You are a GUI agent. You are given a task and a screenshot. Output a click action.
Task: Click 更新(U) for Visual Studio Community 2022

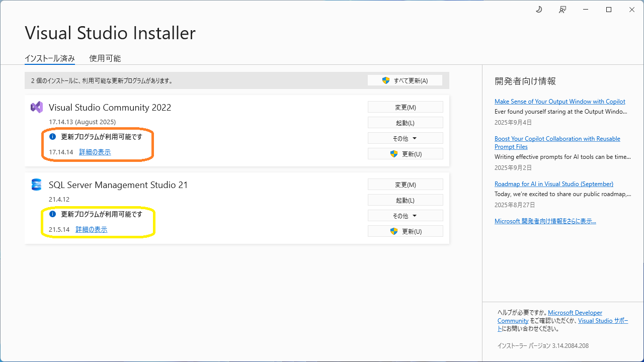406,154
